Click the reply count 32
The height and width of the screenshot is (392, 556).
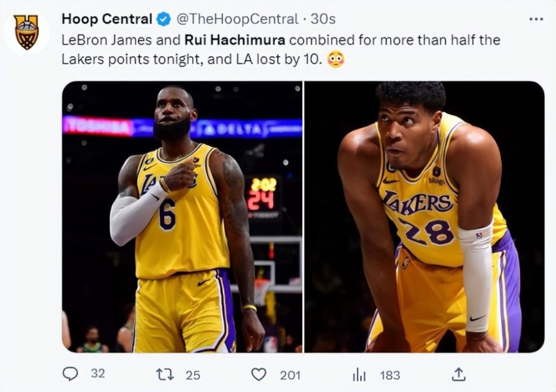(98, 374)
